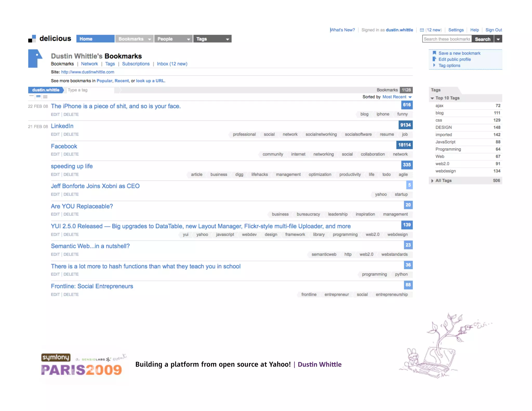Click the semanticweb tag
The height and width of the screenshot is (411, 532).
(x=324, y=254)
